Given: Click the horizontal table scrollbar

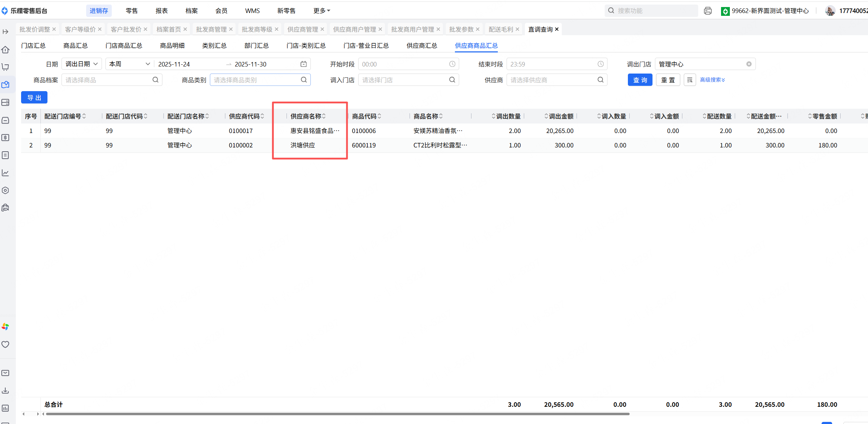Looking at the screenshot, I should [337, 414].
